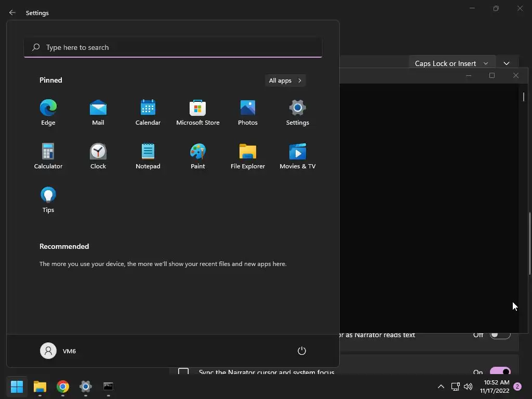Go back in the Settings window

pyautogui.click(x=12, y=12)
